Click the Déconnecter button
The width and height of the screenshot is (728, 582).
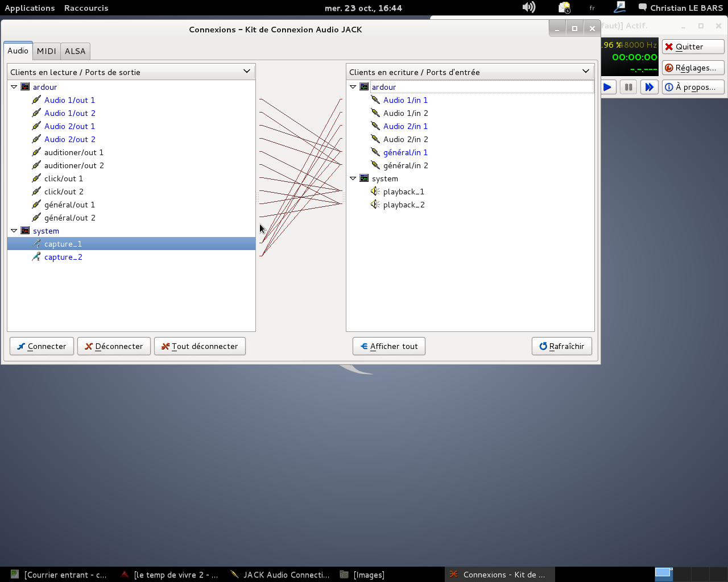[114, 346]
